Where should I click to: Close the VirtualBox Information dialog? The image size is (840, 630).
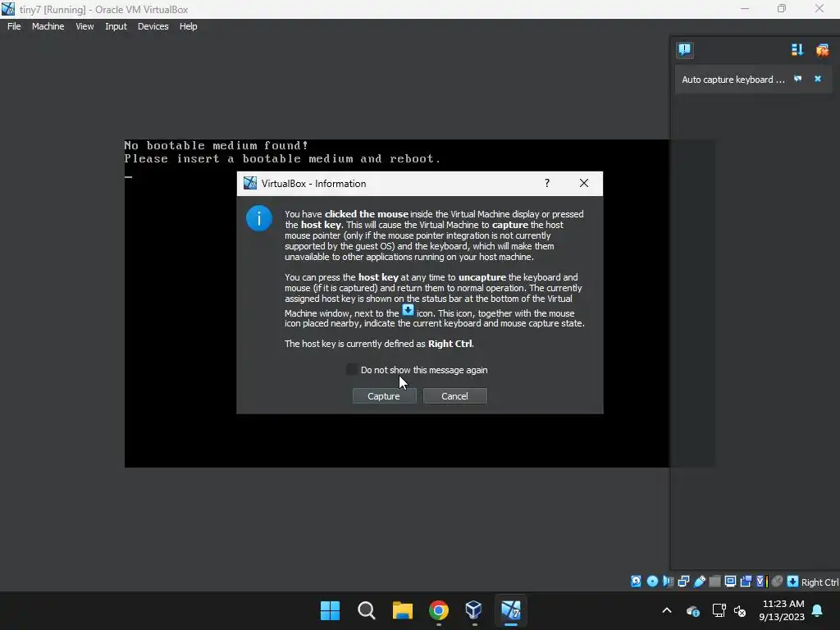pos(584,183)
